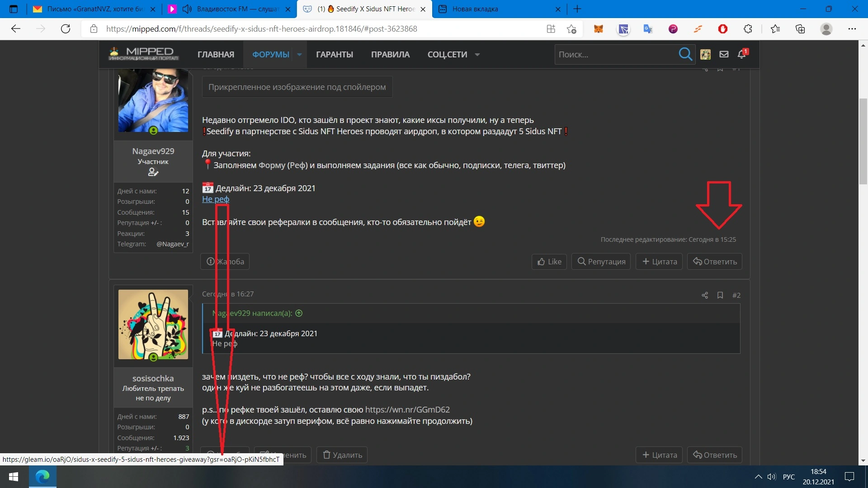The width and height of the screenshot is (868, 488).
Task: Open the Favorites list
Action: (775, 29)
